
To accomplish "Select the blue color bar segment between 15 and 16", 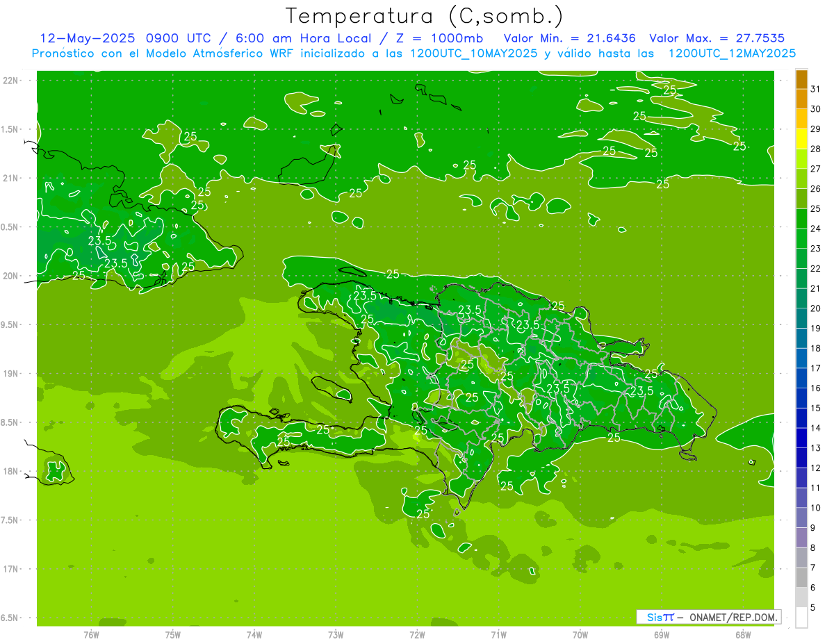I will click(x=801, y=398).
